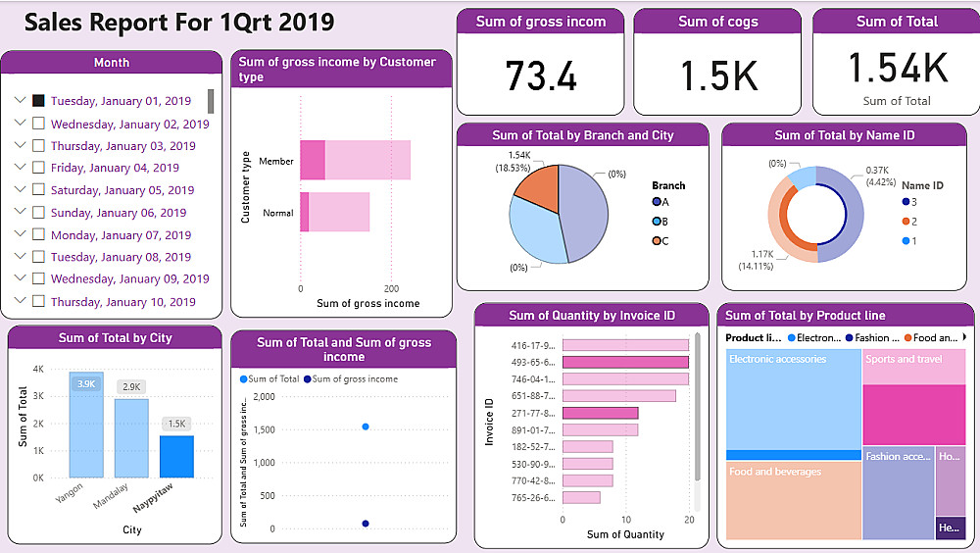This screenshot has height=553, width=980.
Task: Click Fashion legend marker in Product line
Action: tap(850, 338)
